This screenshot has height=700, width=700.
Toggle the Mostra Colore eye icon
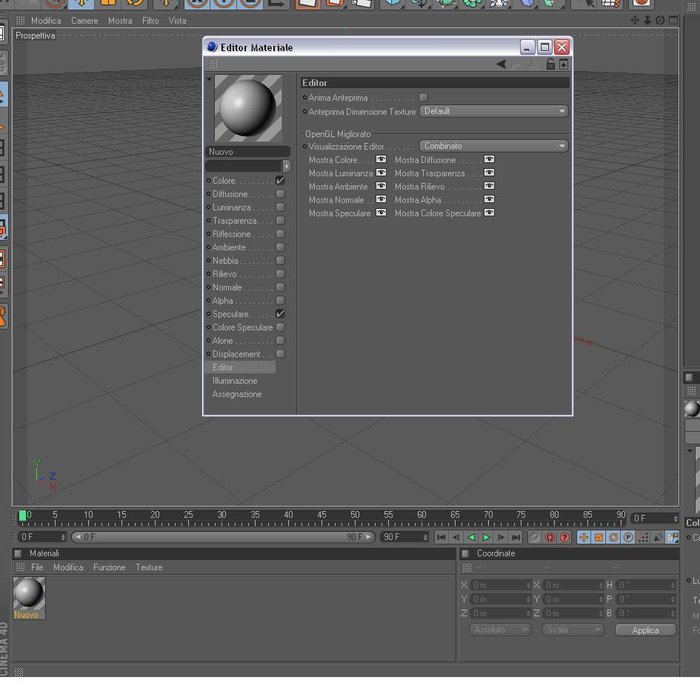coord(381,159)
